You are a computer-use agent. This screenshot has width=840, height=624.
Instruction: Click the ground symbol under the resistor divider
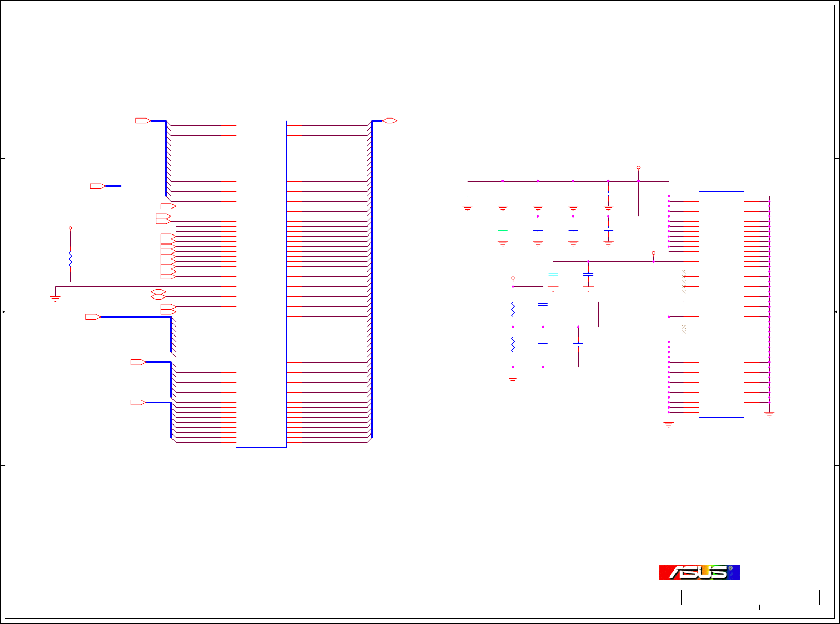(x=513, y=379)
